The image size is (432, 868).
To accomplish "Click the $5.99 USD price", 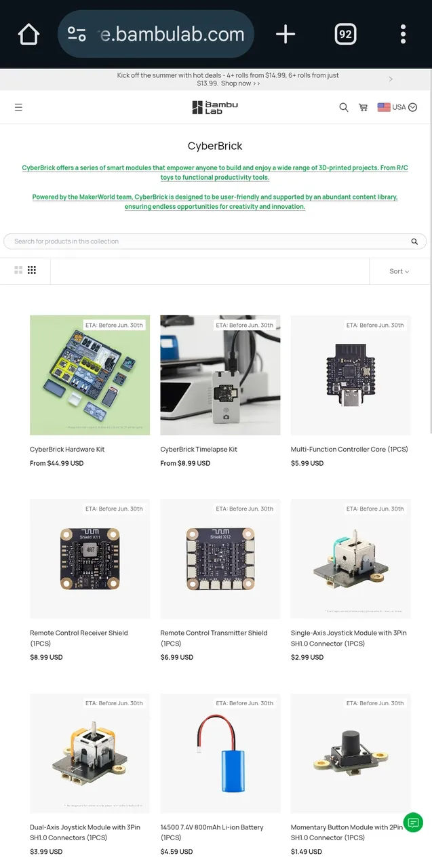I will (x=307, y=463).
